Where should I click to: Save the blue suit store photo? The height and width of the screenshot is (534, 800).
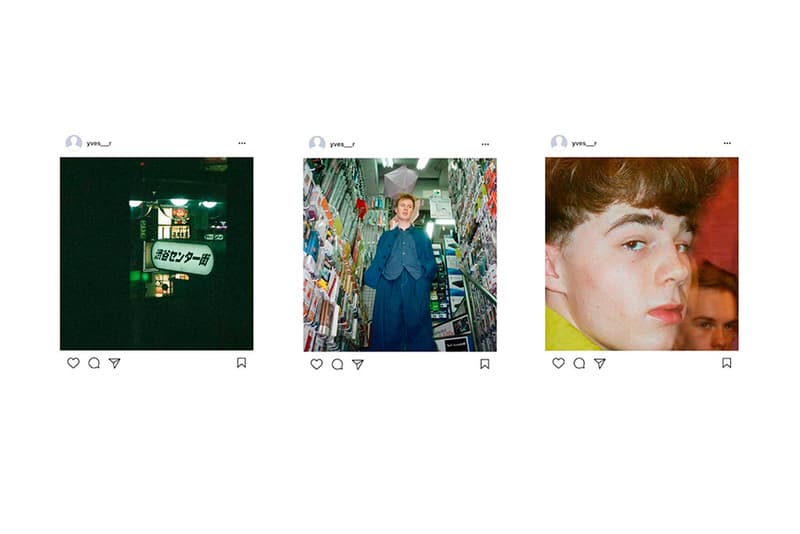[485, 364]
